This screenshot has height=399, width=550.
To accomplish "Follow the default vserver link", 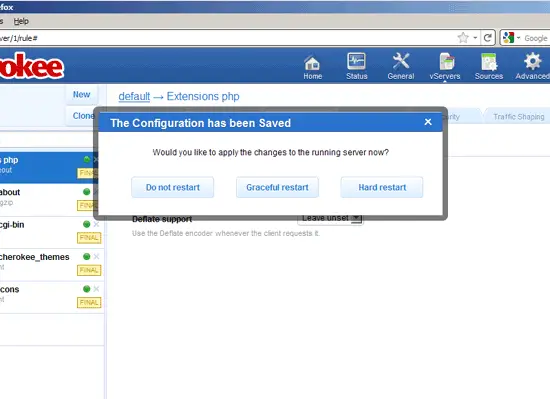I will (x=134, y=96).
